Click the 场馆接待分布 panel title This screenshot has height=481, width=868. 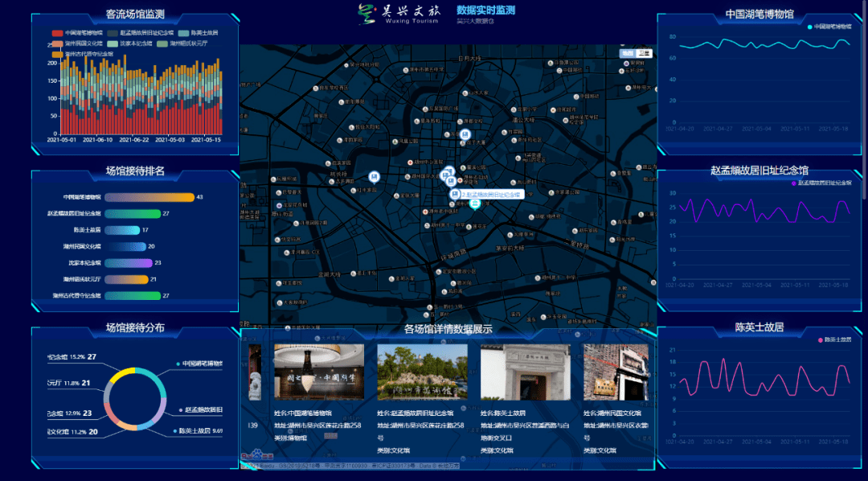[x=135, y=328]
